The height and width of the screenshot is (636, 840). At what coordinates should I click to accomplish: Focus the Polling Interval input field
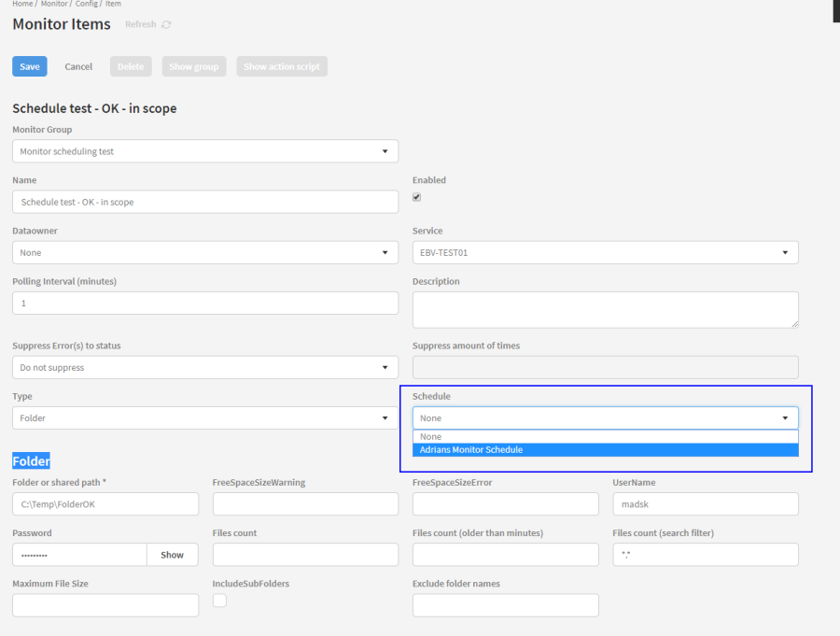pyautogui.click(x=205, y=304)
